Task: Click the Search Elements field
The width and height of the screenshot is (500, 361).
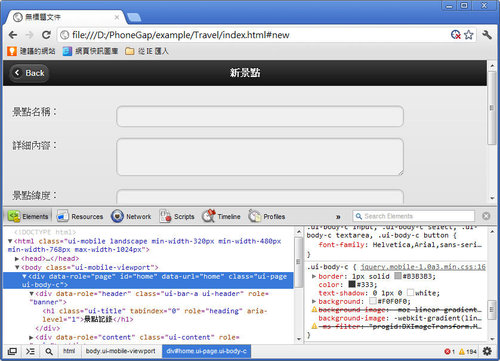Action: pos(413,216)
